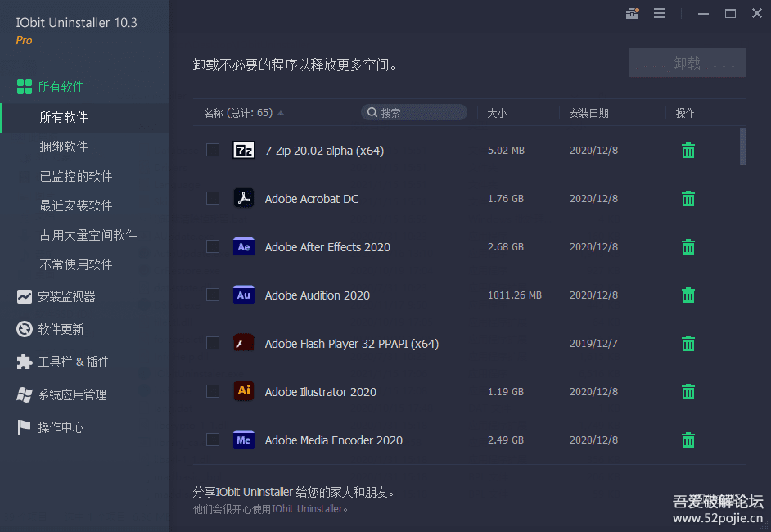The height and width of the screenshot is (532, 771).
Task: Tick the Adobe Audition 2020 checkbox
Action: click(213, 295)
